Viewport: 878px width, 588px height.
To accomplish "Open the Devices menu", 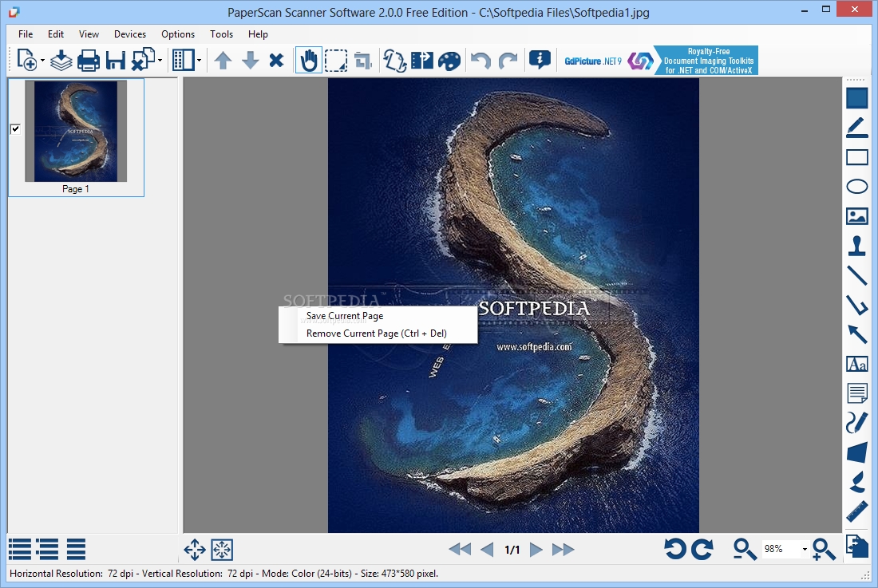I will [x=130, y=34].
